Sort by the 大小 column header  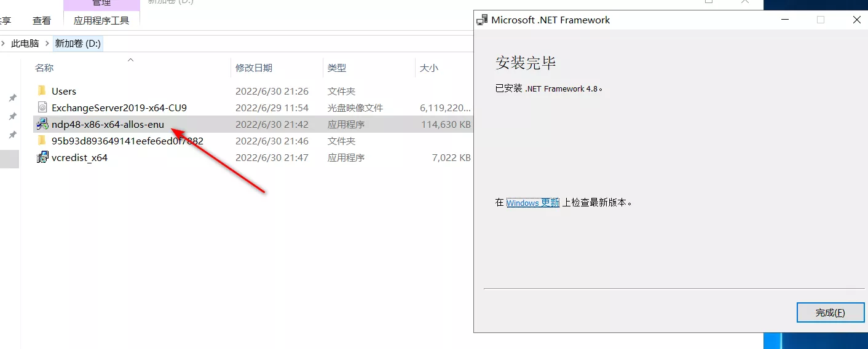[x=429, y=68]
